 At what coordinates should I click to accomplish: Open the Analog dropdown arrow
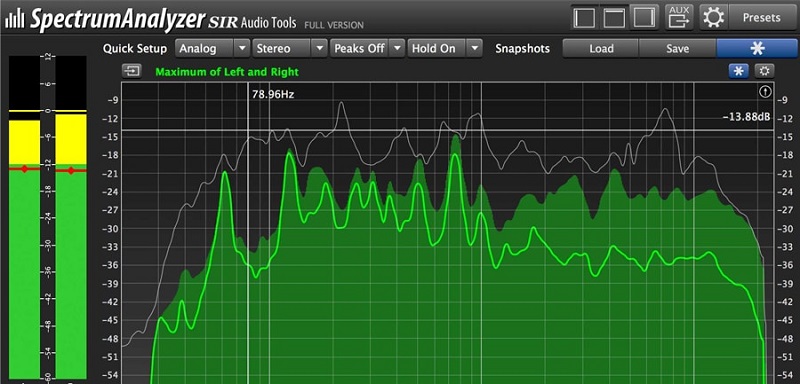(241, 48)
